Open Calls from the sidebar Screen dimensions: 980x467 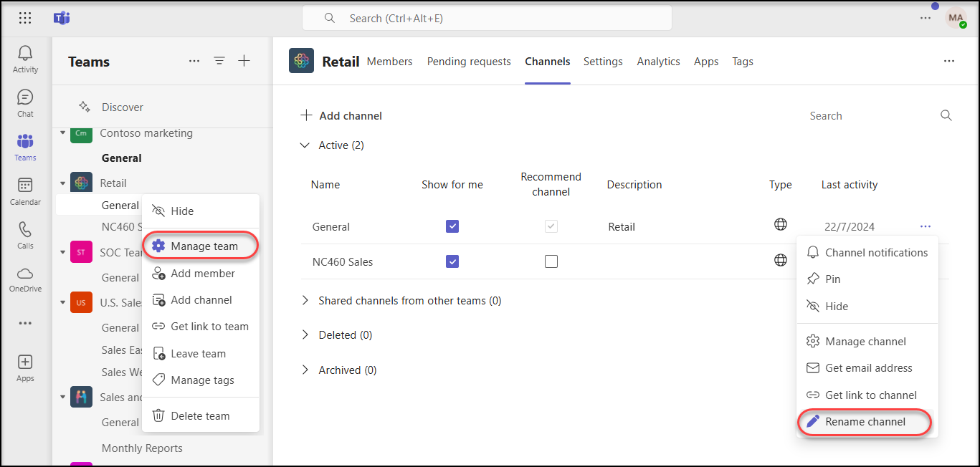tap(25, 235)
